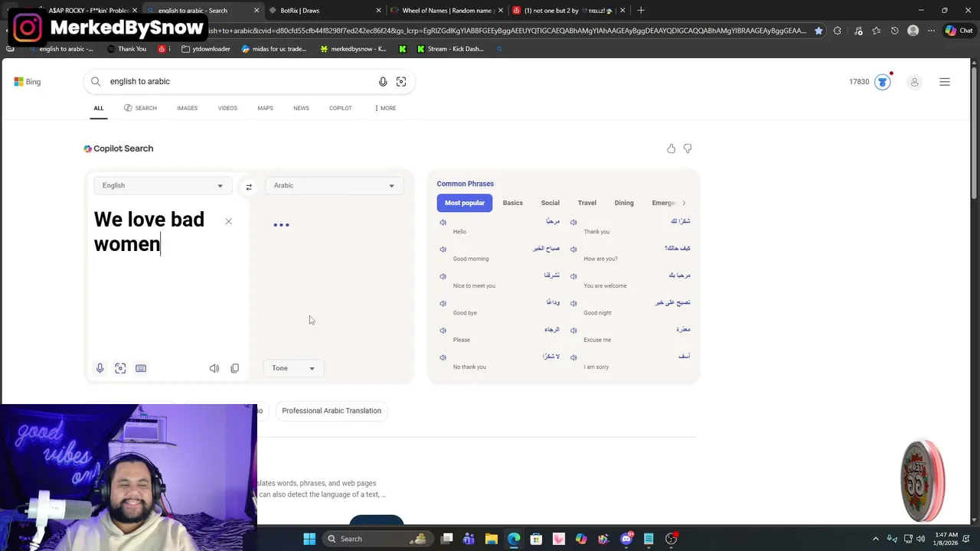Image resolution: width=980 pixels, height=551 pixels.
Task: Switch to Wheel of Names browser tab
Action: [448, 11]
